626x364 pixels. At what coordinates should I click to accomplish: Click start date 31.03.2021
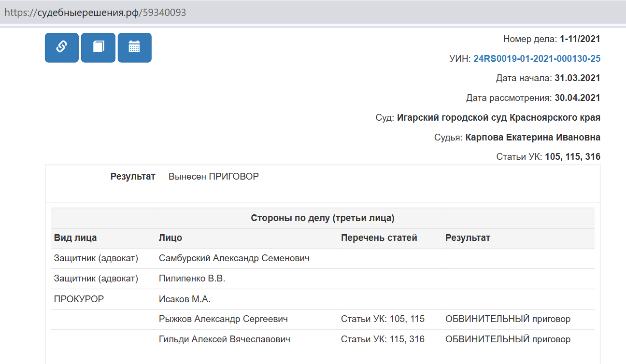coord(577,78)
